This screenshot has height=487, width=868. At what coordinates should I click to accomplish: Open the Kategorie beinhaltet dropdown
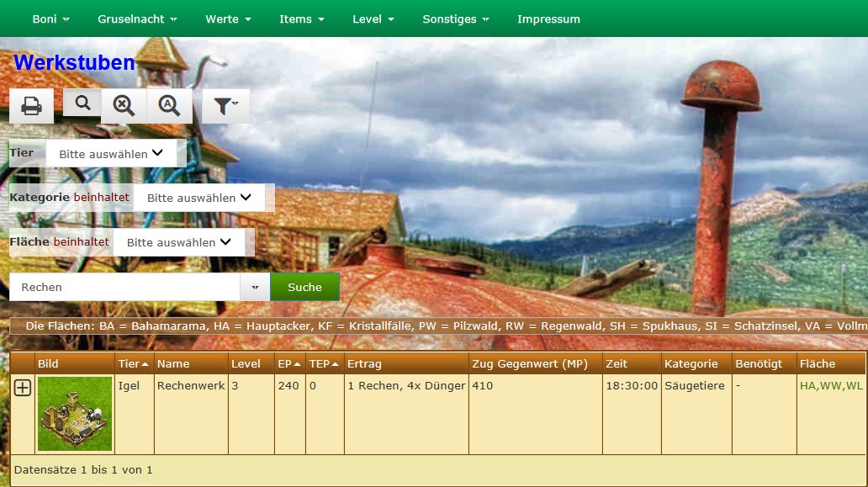point(199,198)
